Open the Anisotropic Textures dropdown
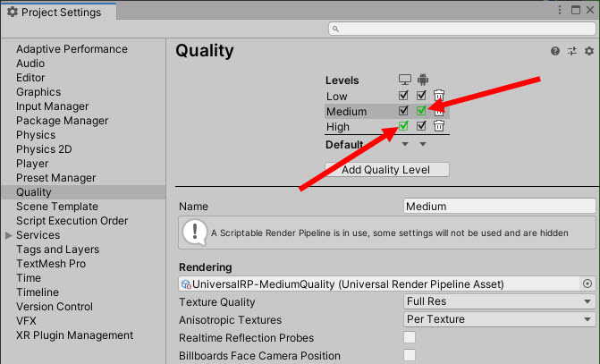Screen dimensions: 600x364 [499, 318]
